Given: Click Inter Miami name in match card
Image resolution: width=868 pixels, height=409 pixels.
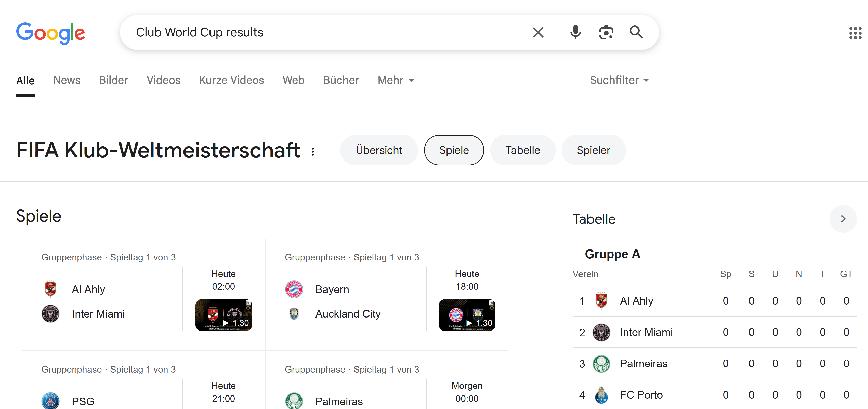Looking at the screenshot, I should pyautogui.click(x=98, y=314).
